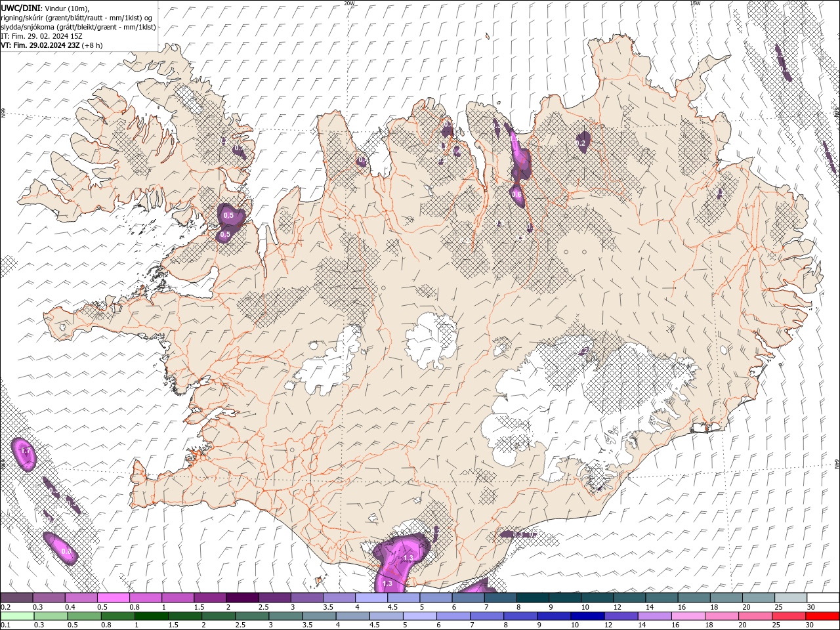The width and height of the screenshot is (840, 630).
Task: Pick the bright pink 0.5–0.8 swatch in snow scale
Action: [114, 598]
